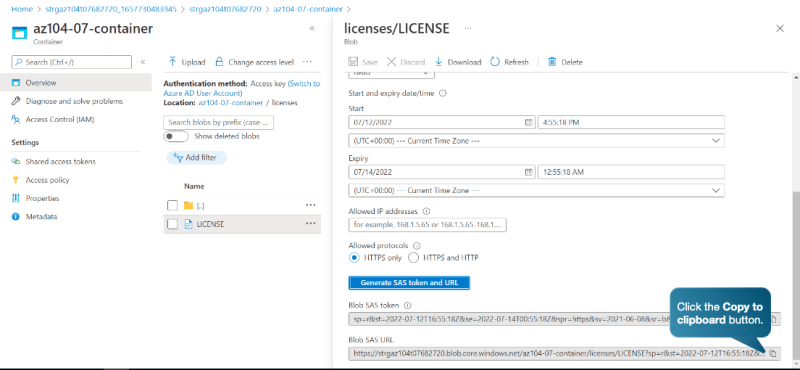Viewport: 800px width, 370px height.
Task: Copy the Blob SAS URL to clipboard
Action: [773, 353]
